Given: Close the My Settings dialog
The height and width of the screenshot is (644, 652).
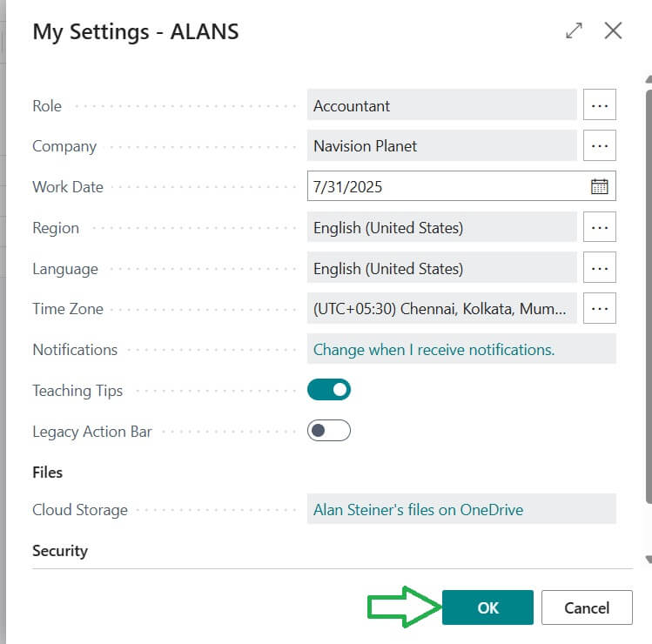Looking at the screenshot, I should pyautogui.click(x=613, y=30).
